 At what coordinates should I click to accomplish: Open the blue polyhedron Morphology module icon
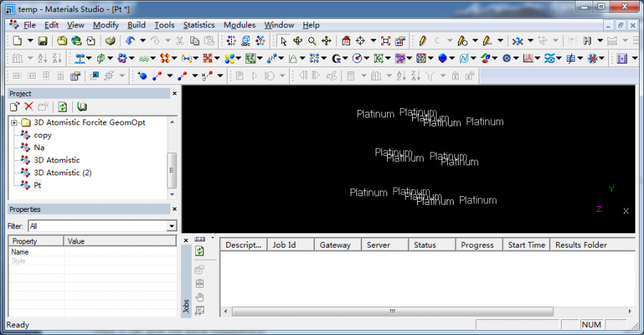click(443, 59)
